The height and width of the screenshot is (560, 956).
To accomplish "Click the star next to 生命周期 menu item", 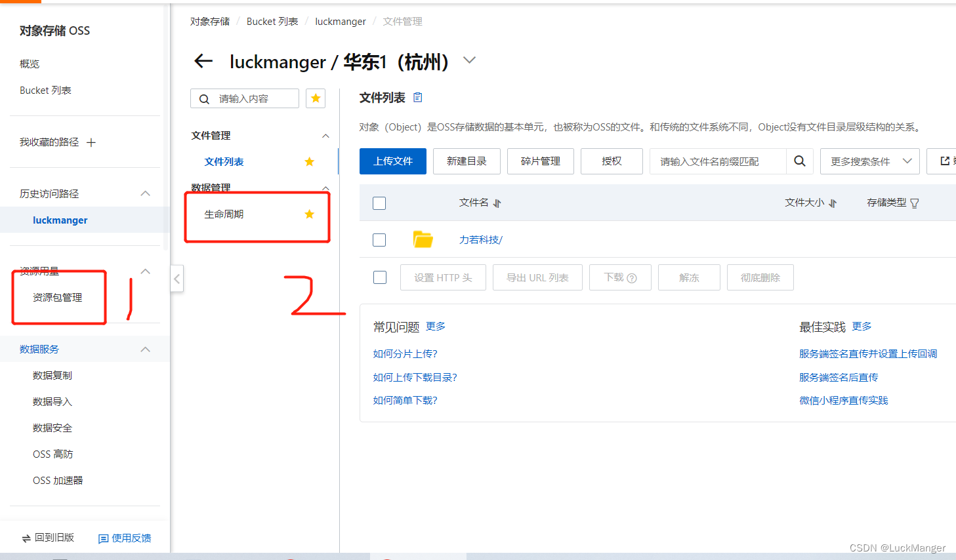I will pos(310,214).
